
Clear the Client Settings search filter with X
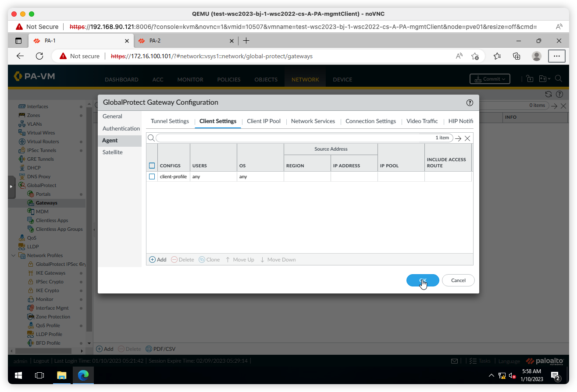tap(467, 138)
